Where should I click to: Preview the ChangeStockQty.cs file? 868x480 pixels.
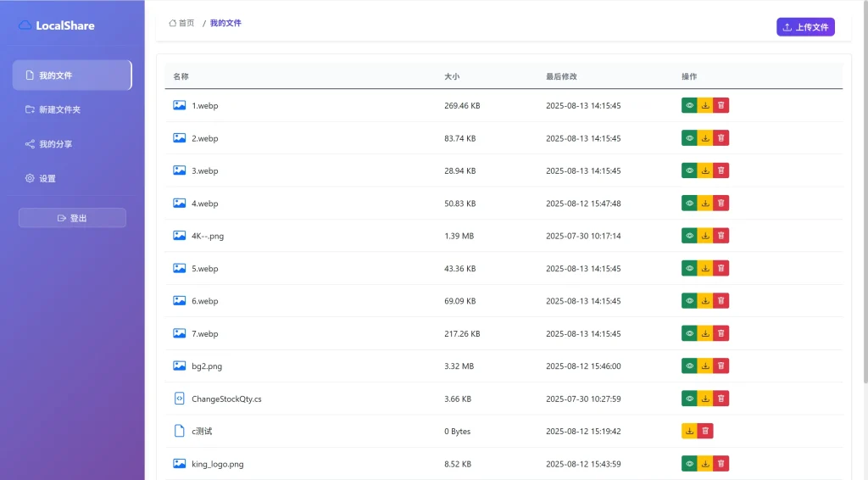click(689, 398)
